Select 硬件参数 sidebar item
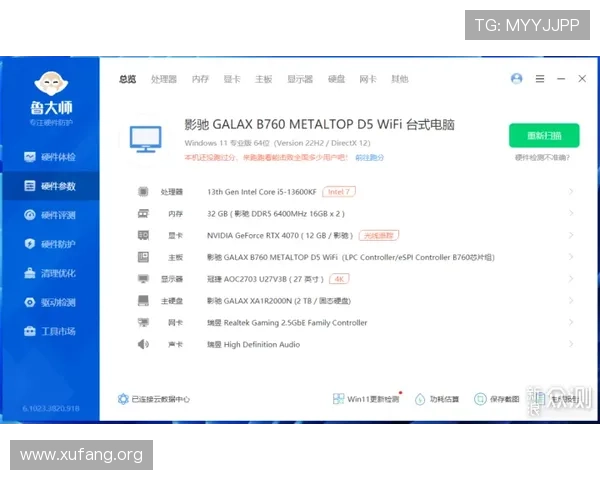Viewport: 600px width, 480px height. (50, 186)
